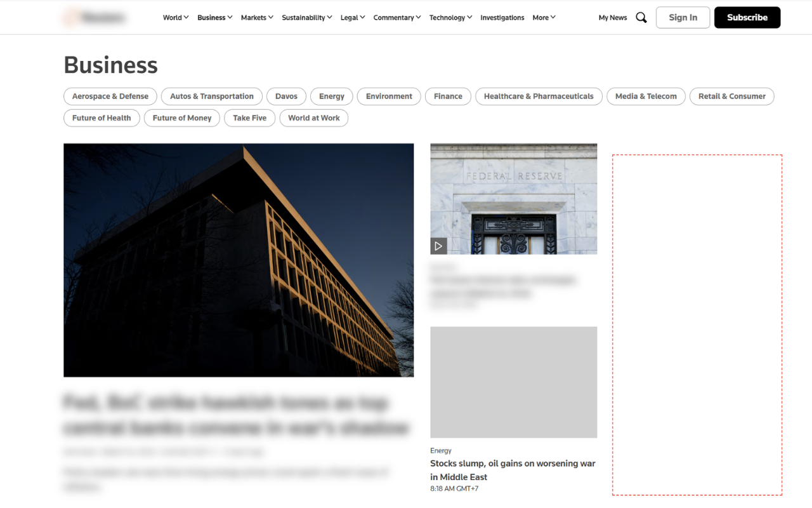Open the gray placeholder article image

tap(514, 382)
